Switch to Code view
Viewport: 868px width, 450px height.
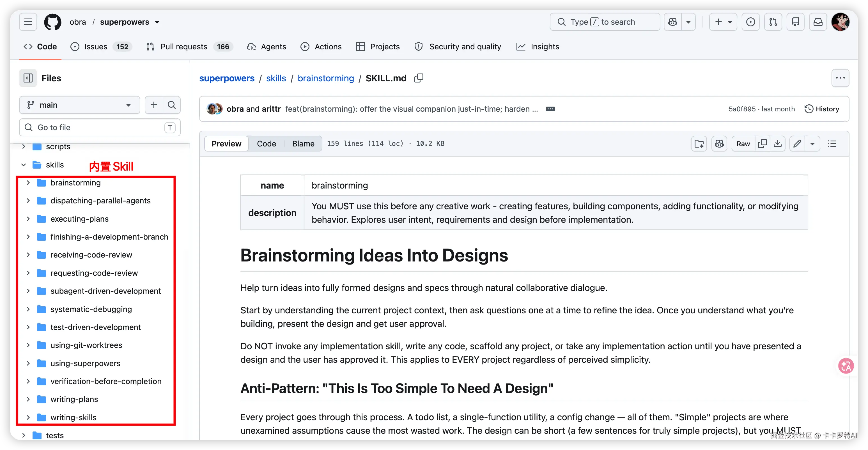pos(267,144)
